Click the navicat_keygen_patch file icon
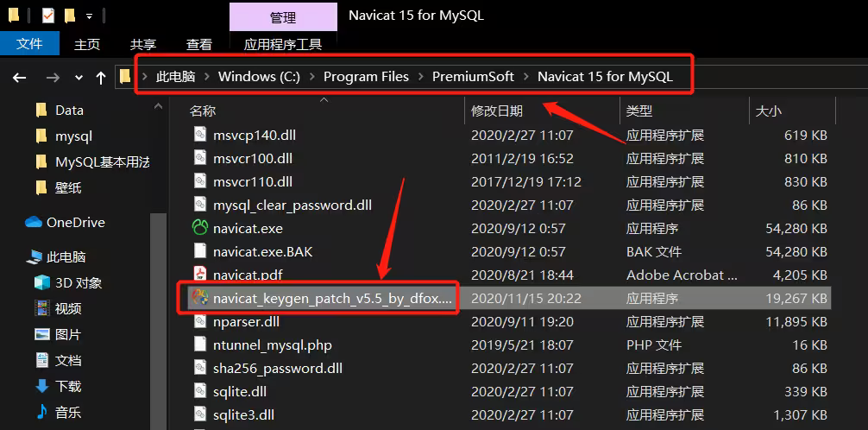 pyautogui.click(x=199, y=298)
